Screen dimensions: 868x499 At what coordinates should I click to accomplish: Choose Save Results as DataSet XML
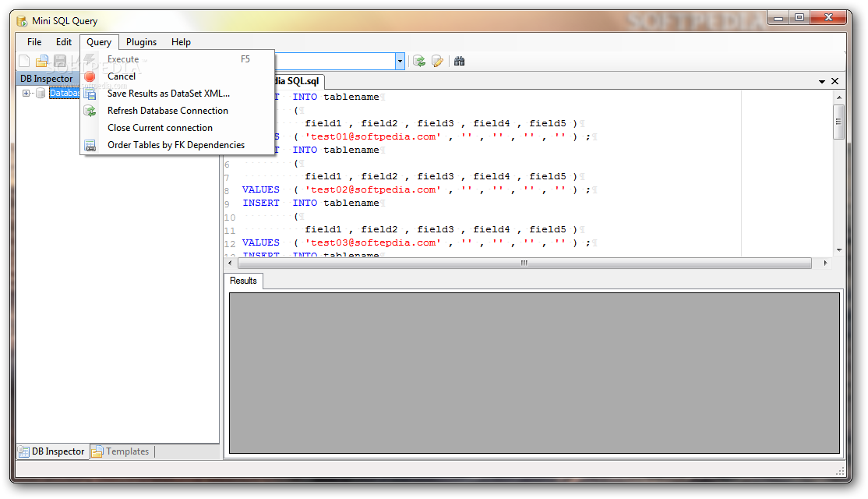pyautogui.click(x=177, y=94)
